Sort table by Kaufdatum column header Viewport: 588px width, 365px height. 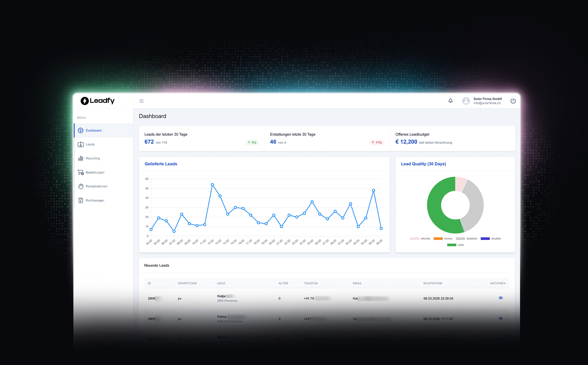433,283
